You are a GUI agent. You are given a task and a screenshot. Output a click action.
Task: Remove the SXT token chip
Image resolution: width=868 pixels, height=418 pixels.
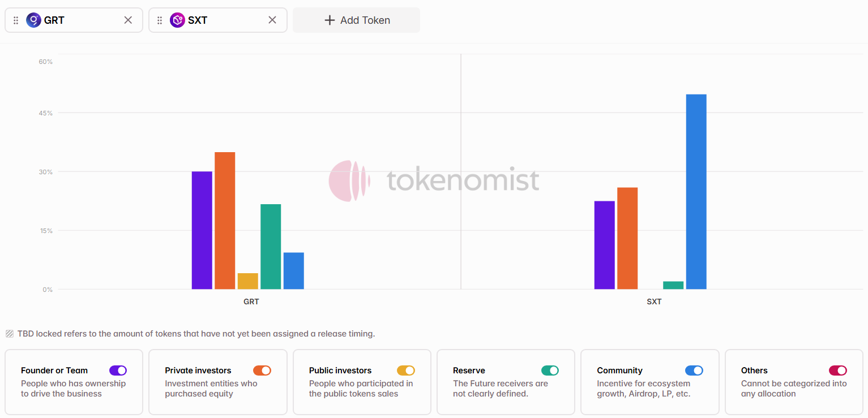pyautogui.click(x=272, y=20)
